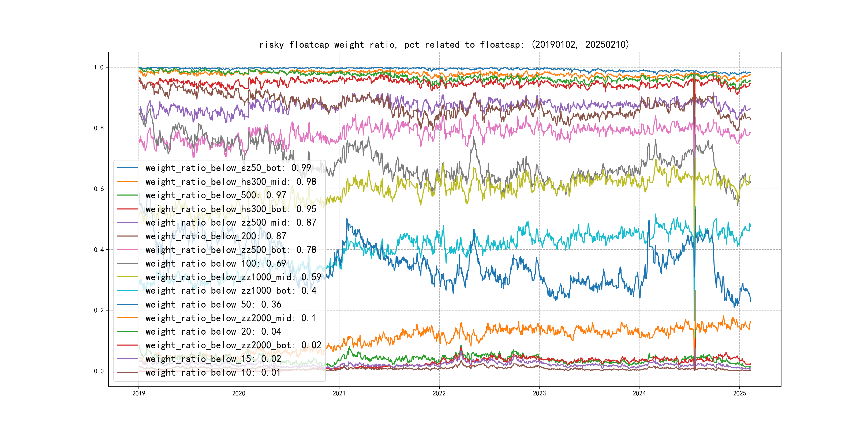Click legend entry weight_ratio_below_sz50_bot
Viewport: 868px width, 434px height.
point(228,168)
